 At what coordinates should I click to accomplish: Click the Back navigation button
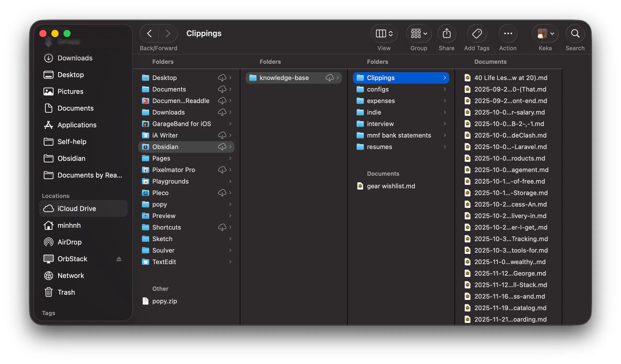click(x=149, y=33)
